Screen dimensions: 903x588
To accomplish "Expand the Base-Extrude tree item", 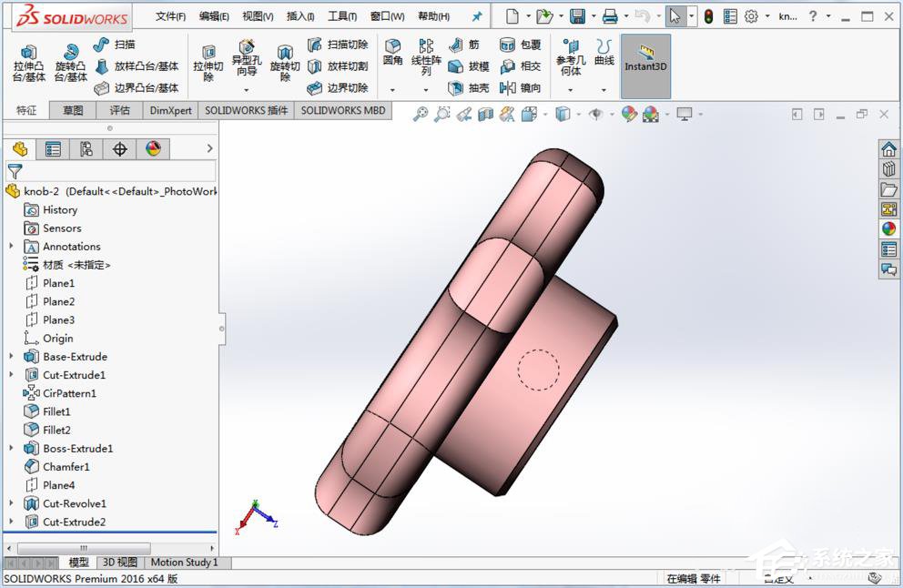I will click(11, 356).
